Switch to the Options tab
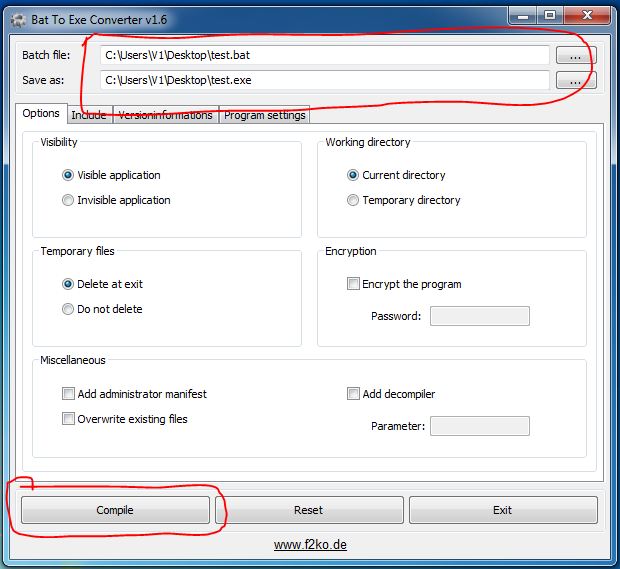The width and height of the screenshot is (620, 569). 41,113
